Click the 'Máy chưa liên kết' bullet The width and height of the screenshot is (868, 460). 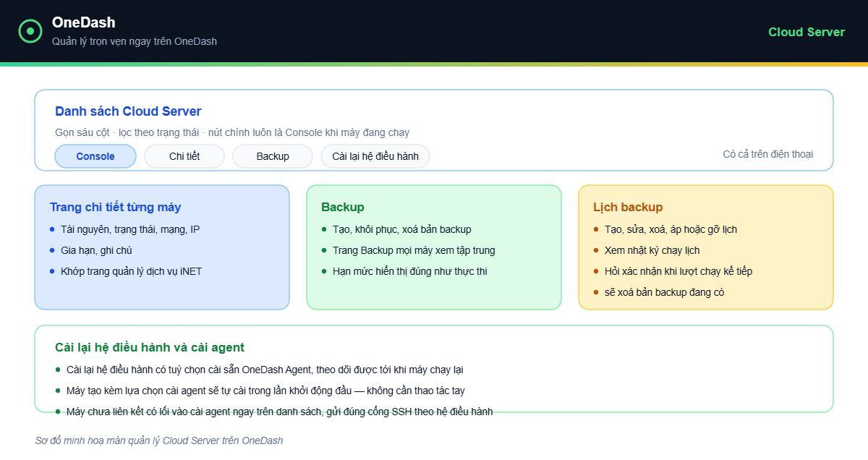[279, 412]
